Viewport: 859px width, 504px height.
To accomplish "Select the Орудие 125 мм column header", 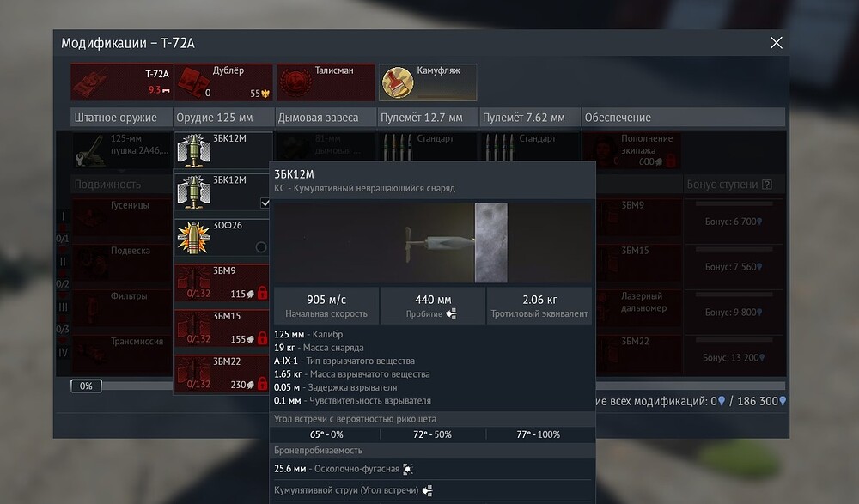I will [x=223, y=118].
